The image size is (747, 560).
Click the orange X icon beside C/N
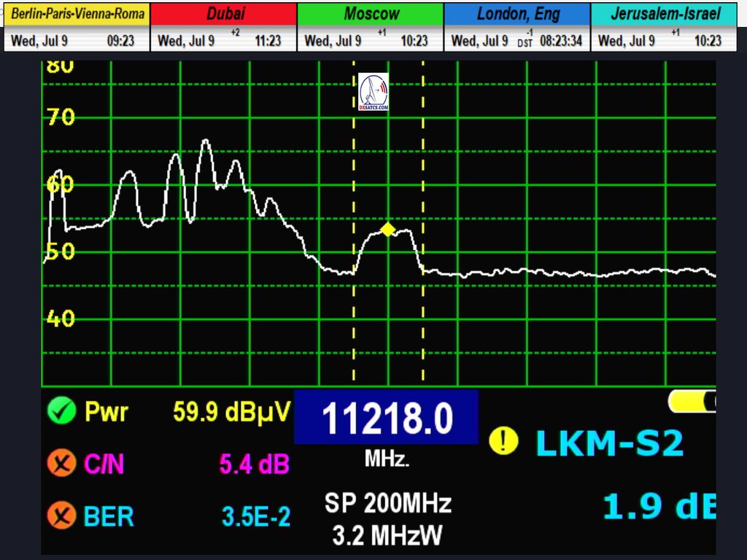[x=62, y=464]
